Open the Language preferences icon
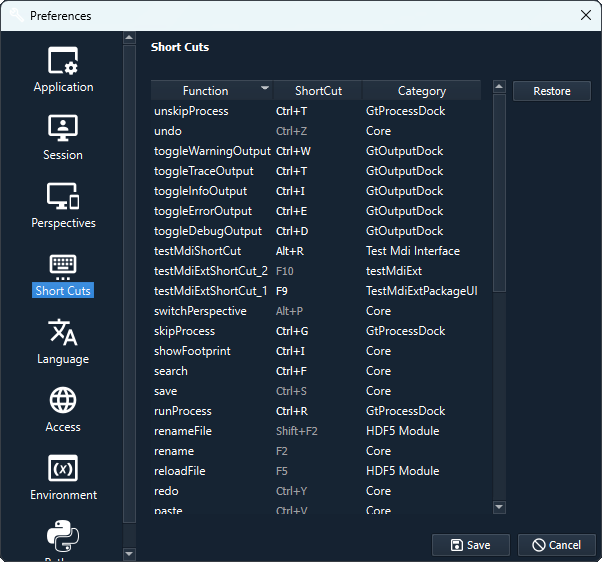This screenshot has width=602, height=562. [x=63, y=332]
